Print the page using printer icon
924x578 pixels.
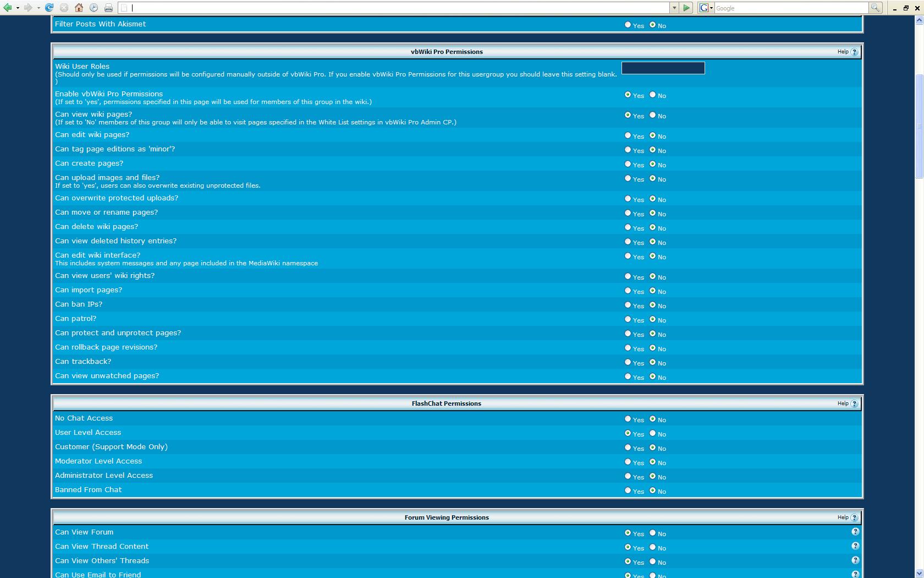[x=108, y=8]
